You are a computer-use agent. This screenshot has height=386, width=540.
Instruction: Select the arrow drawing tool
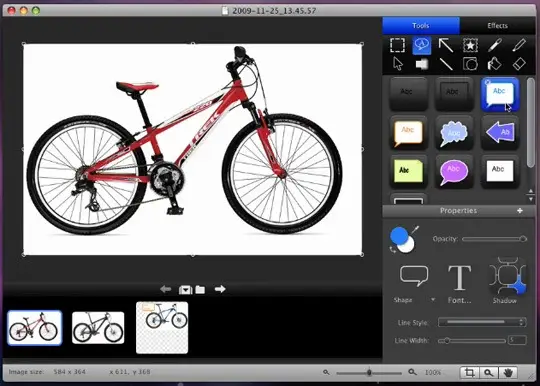(x=446, y=45)
